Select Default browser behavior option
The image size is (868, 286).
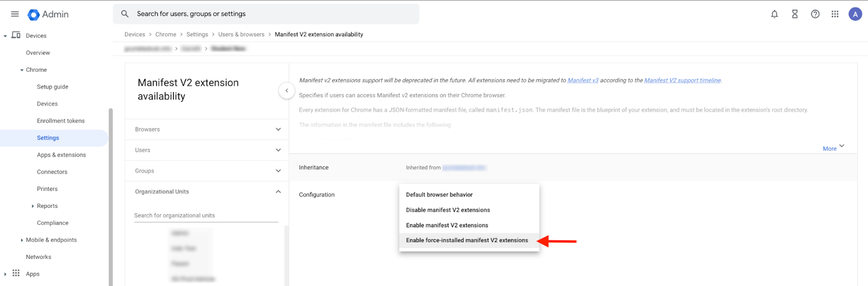[469, 194]
